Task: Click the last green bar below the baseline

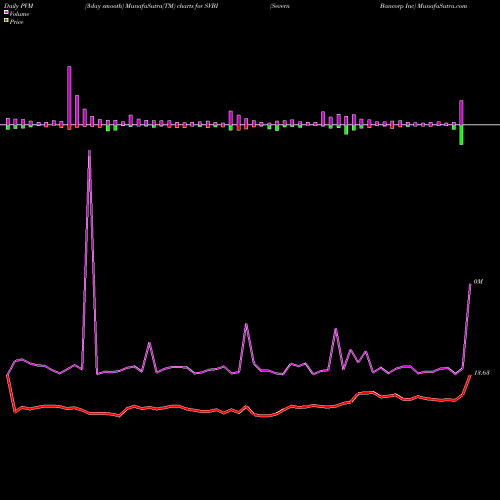Action: coord(461,135)
